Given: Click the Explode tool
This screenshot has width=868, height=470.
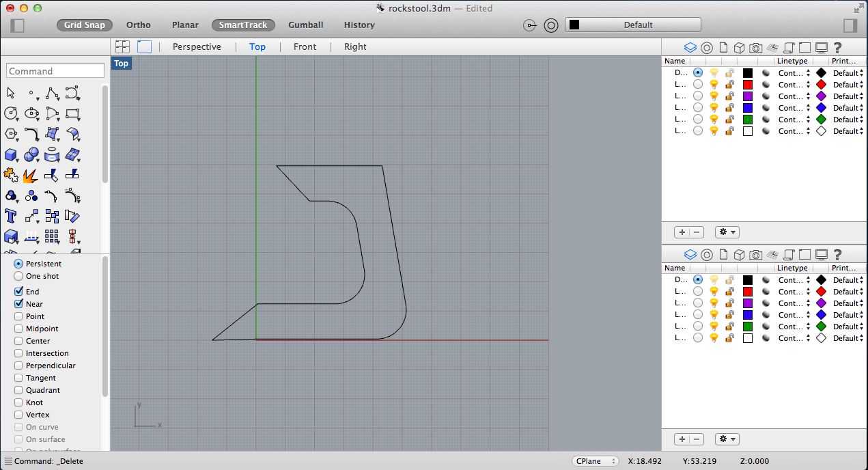Looking at the screenshot, I should (x=31, y=176).
